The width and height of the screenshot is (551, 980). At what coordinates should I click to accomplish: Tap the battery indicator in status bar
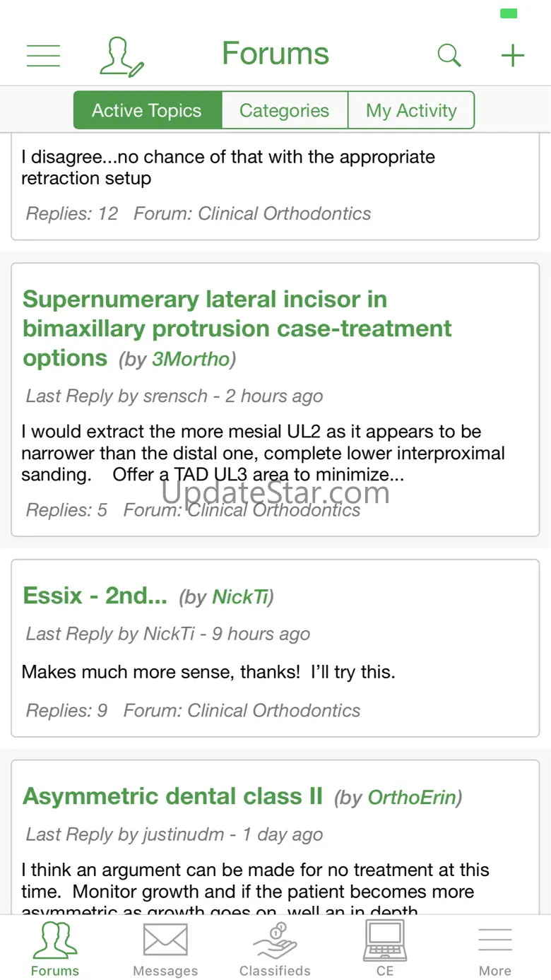pyautogui.click(x=509, y=13)
